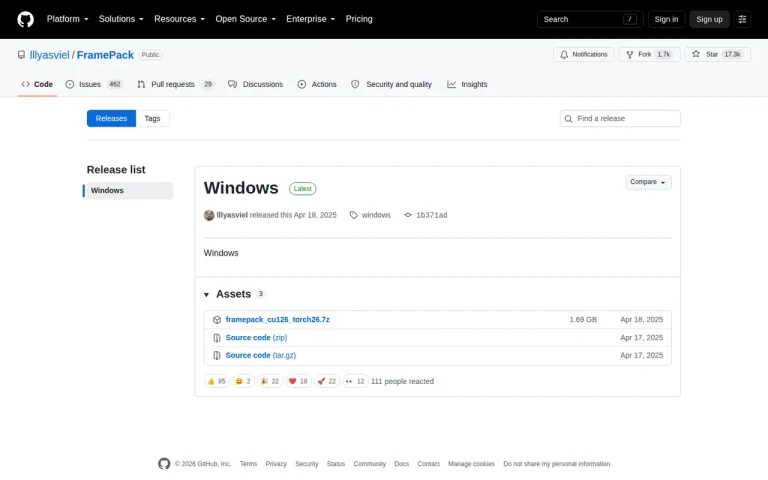The height and width of the screenshot is (480, 768).
Task: Open the Platform dropdown menu
Action: pyautogui.click(x=68, y=19)
